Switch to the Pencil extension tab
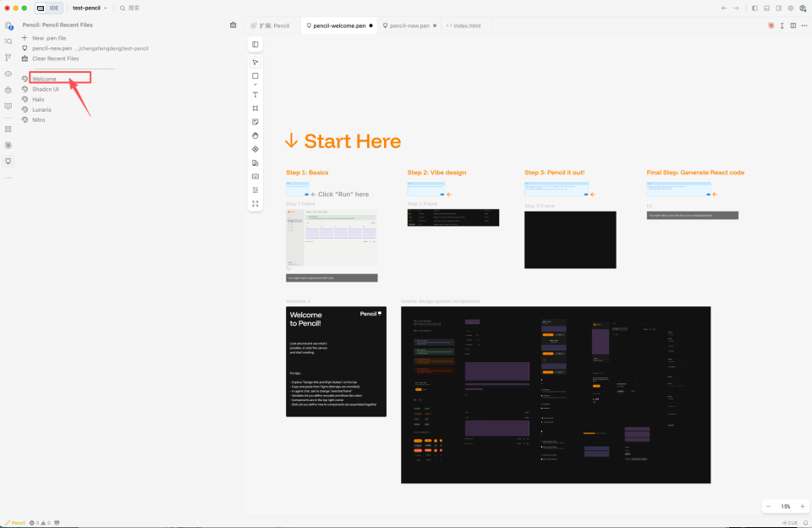The image size is (812, 528). 271,25
